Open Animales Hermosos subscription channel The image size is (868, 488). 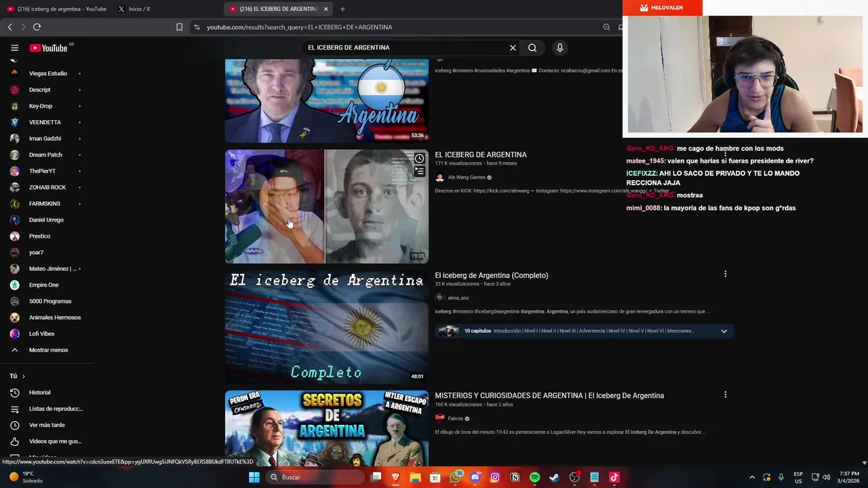46,317
